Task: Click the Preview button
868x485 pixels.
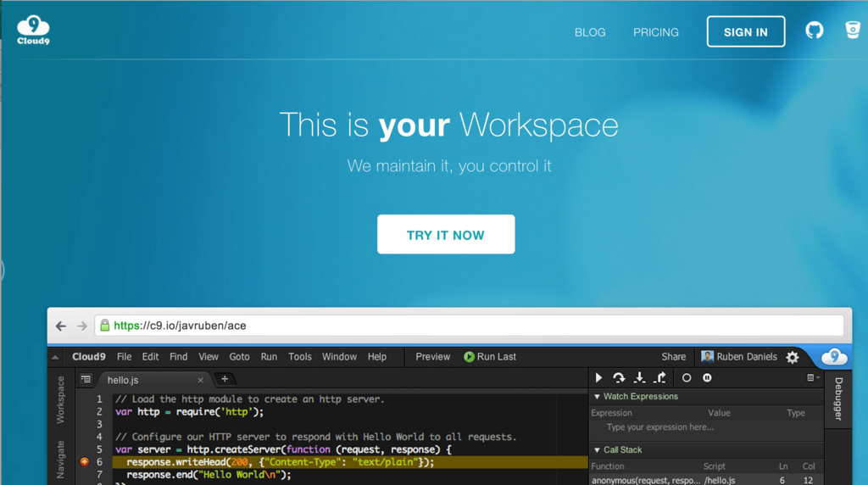Action: tap(433, 357)
